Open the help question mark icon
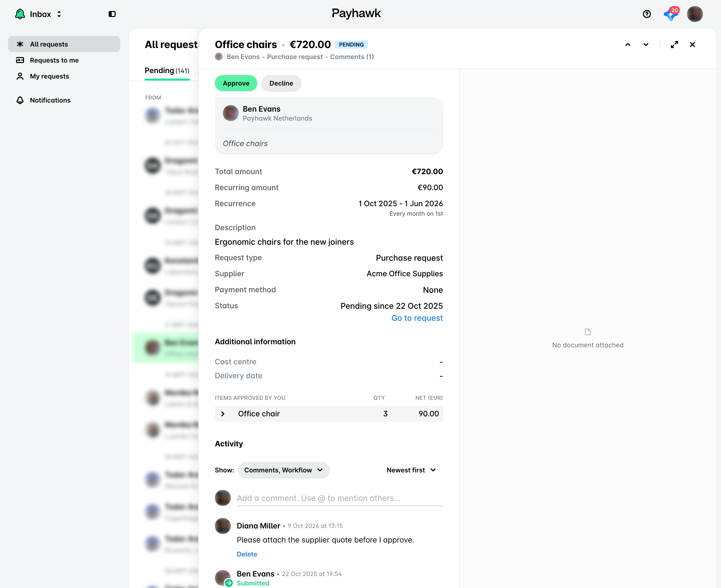 pos(646,14)
